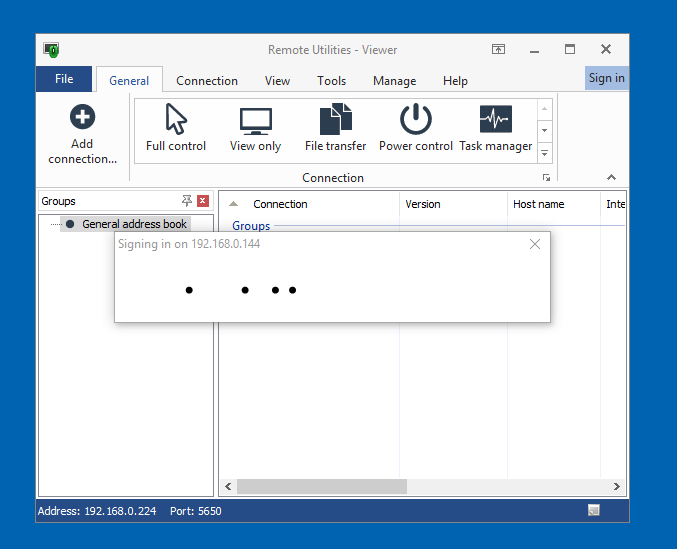Launch the Task manager mode
This screenshot has height=549, width=677.
(496, 128)
